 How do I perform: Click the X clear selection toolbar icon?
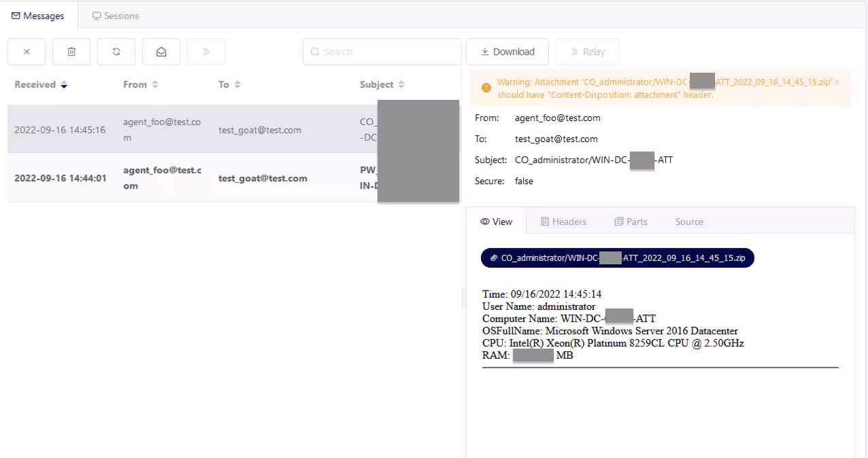point(27,52)
